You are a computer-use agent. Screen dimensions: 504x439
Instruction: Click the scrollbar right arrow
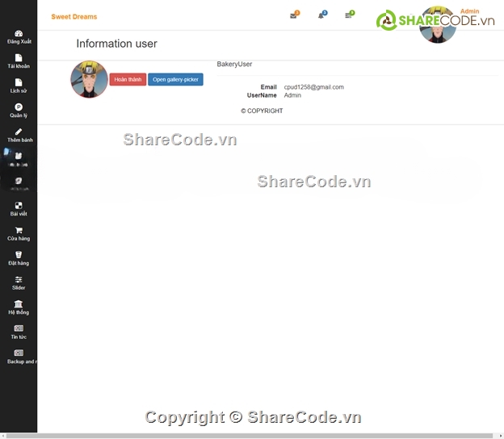(x=501, y=436)
